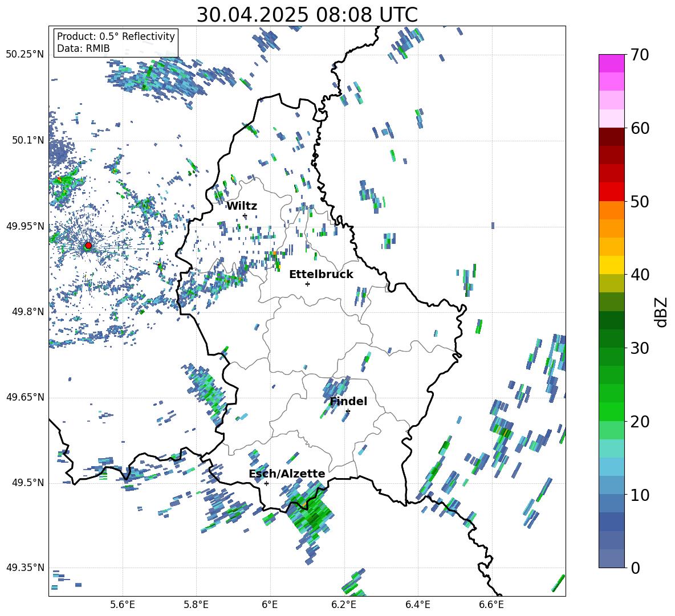
Task: Click the red radar site marker
Action: coord(88,246)
